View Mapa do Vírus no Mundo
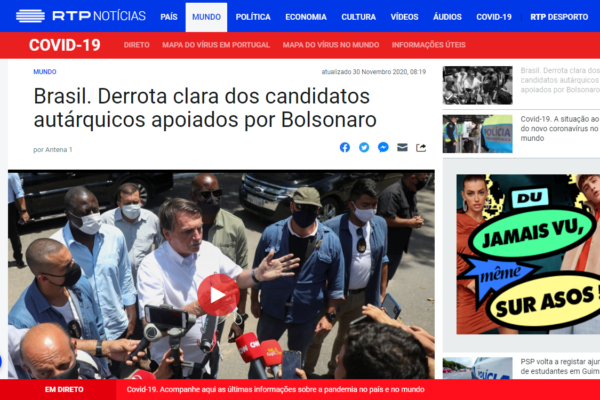 coord(331,45)
